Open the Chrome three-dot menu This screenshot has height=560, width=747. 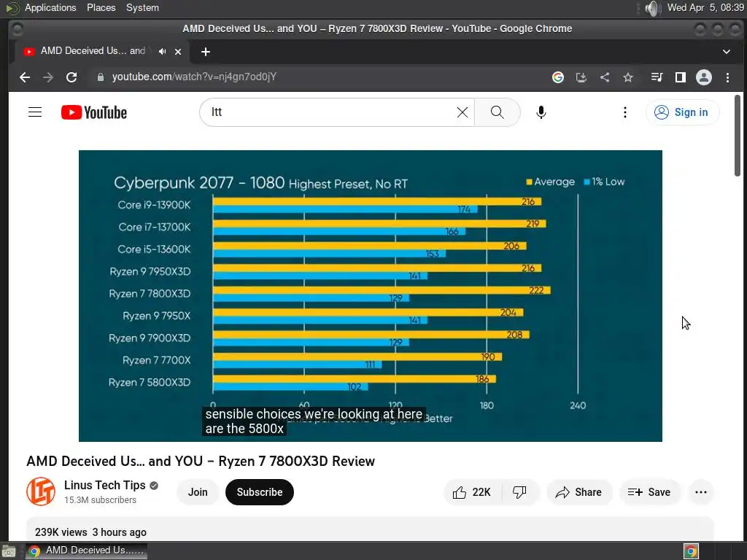727,77
